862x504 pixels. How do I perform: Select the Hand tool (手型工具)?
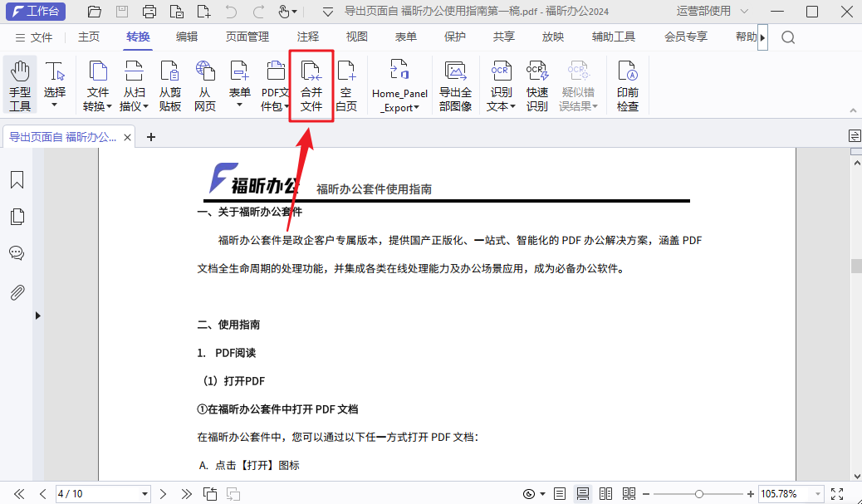(x=20, y=86)
